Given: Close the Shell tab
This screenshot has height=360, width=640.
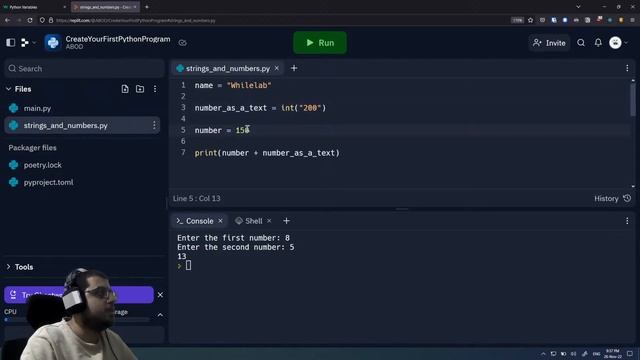Looking at the screenshot, I should pyautogui.click(x=269, y=221).
